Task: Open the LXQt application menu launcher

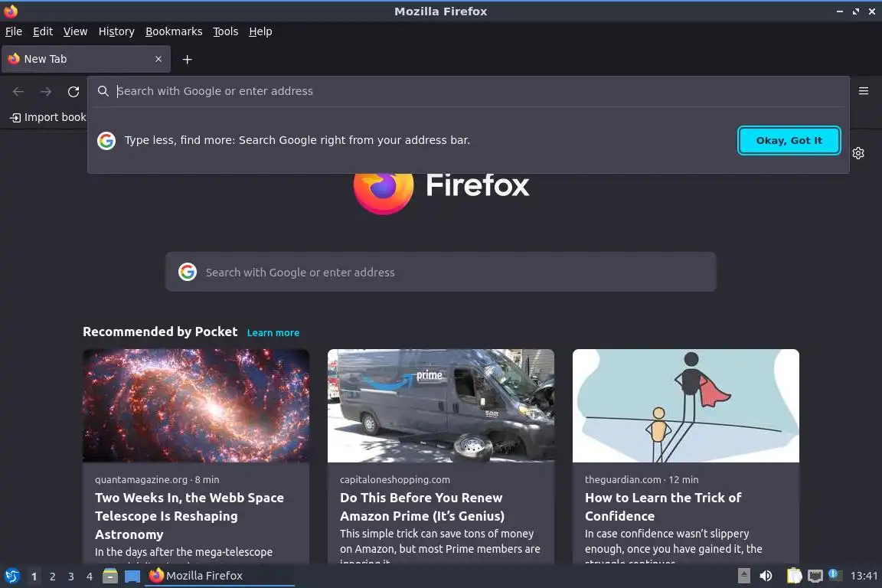Action: [x=11, y=576]
